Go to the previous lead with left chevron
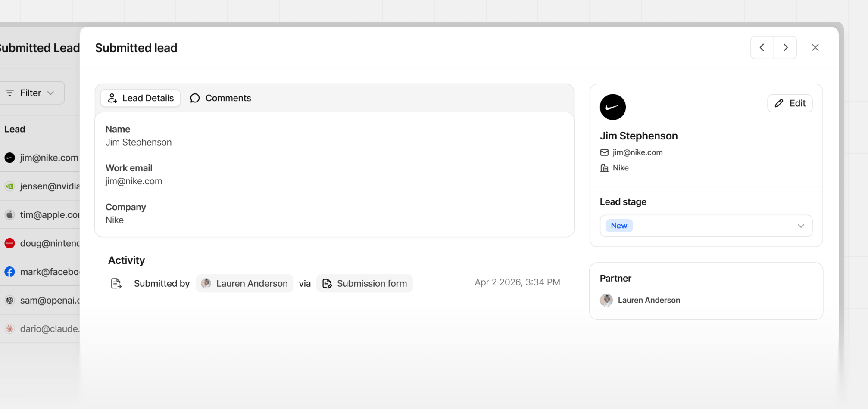 [x=762, y=47]
